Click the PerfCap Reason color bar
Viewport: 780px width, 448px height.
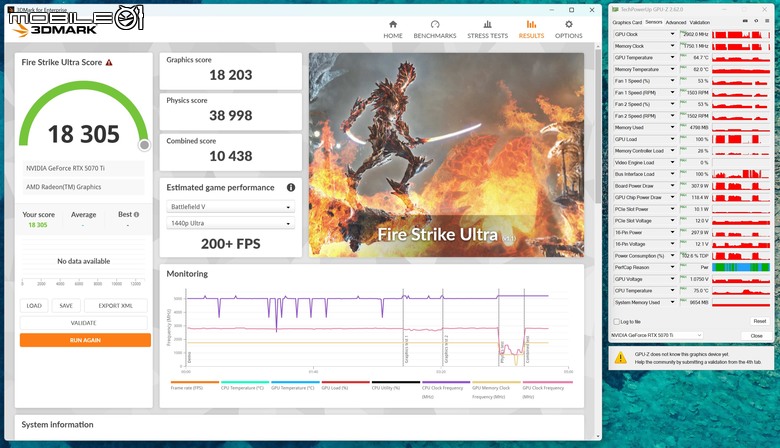[741, 268]
